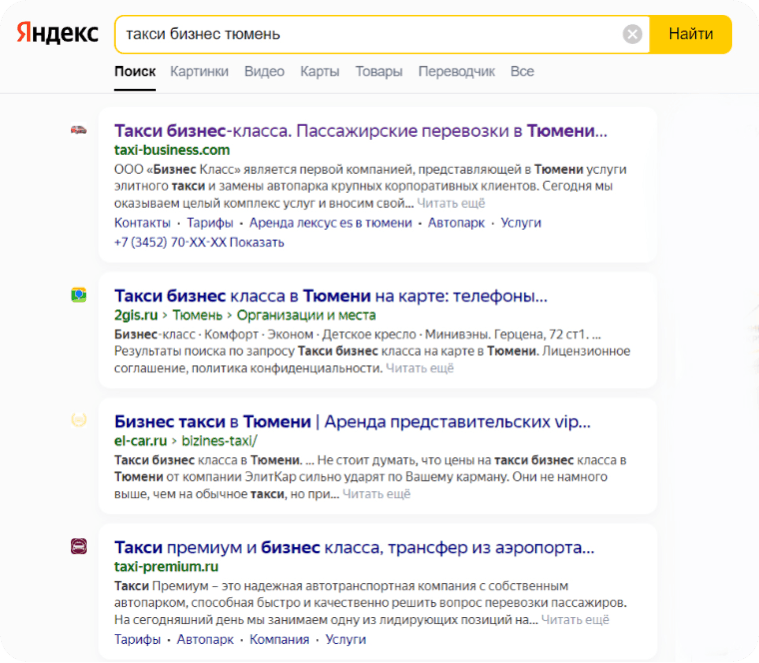The image size is (759, 663).
Task: Open result Такси премиум и бизнес класса, трансфер
Action: [354, 547]
